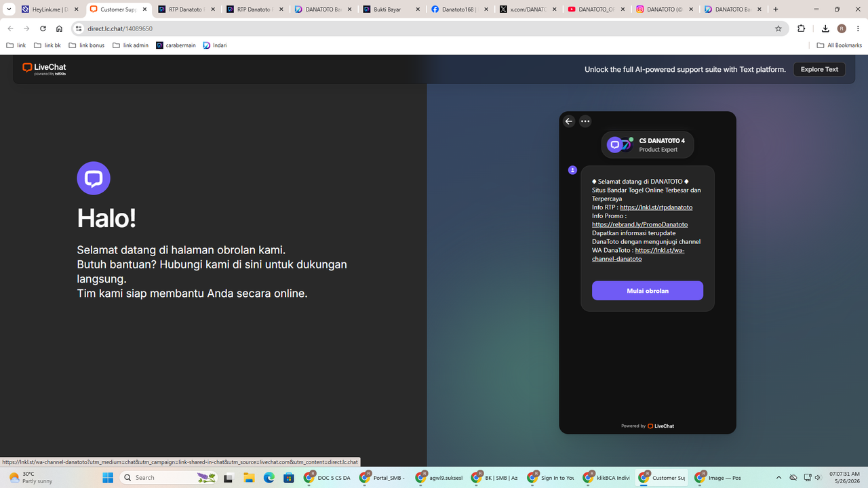This screenshot has height=488, width=868.
Task: Open the Chrome three-dot menu
Action: point(858,28)
